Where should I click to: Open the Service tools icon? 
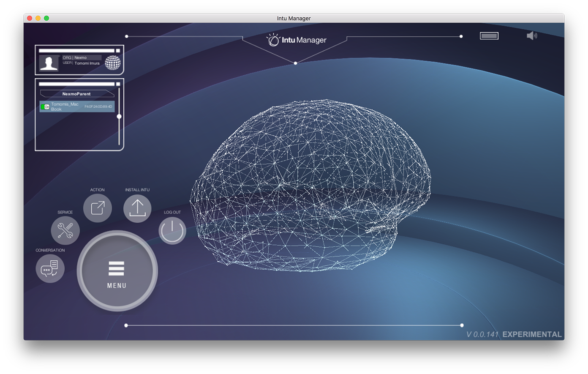pos(65,230)
